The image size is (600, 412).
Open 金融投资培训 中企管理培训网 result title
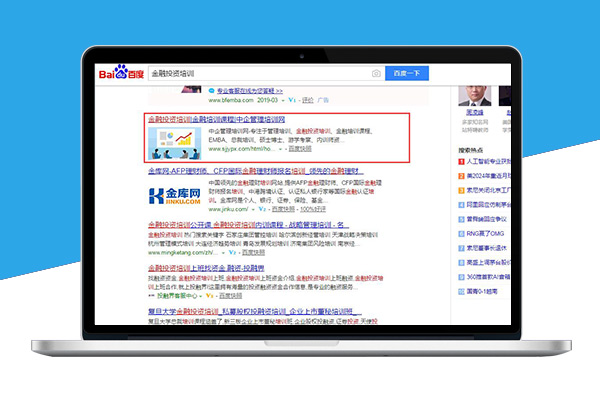(x=217, y=120)
